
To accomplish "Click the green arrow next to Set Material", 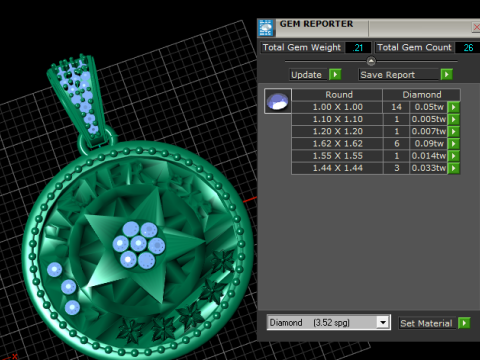I will coord(464,323).
